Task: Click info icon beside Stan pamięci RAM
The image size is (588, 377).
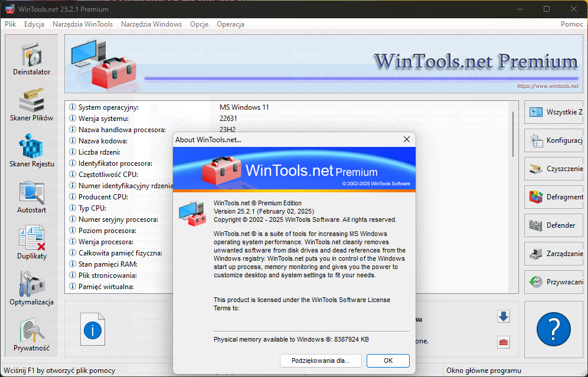Action: [73, 264]
